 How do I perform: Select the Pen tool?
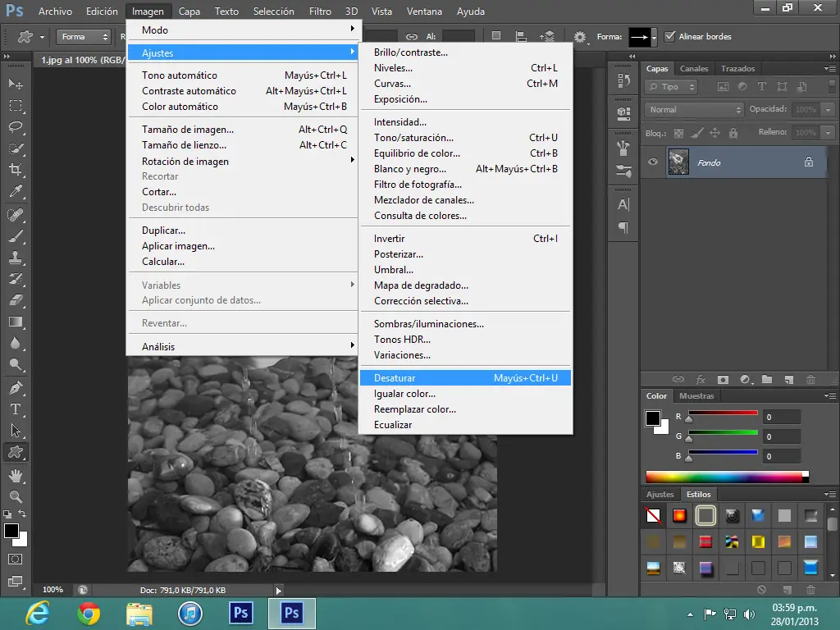click(16, 388)
